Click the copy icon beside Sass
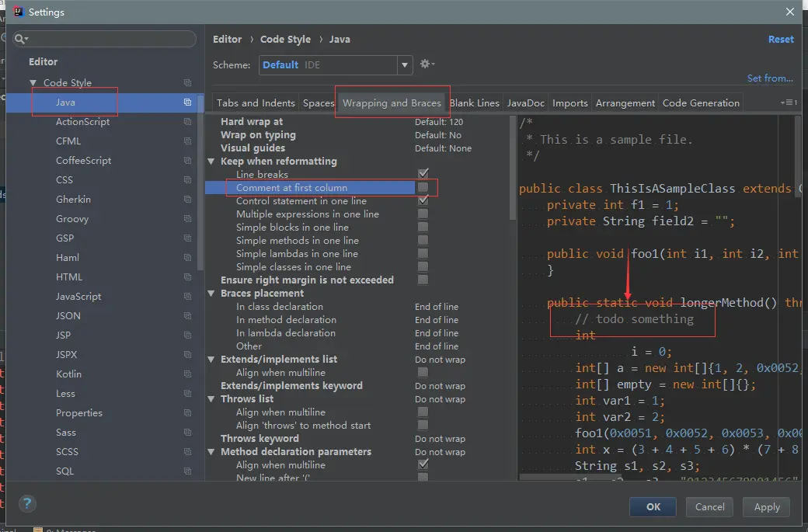This screenshot has height=532, width=808. pyautogui.click(x=187, y=432)
